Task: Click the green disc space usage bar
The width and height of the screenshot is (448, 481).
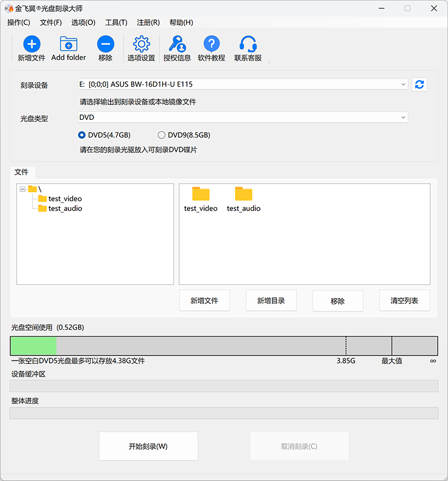Action: pyautogui.click(x=34, y=346)
